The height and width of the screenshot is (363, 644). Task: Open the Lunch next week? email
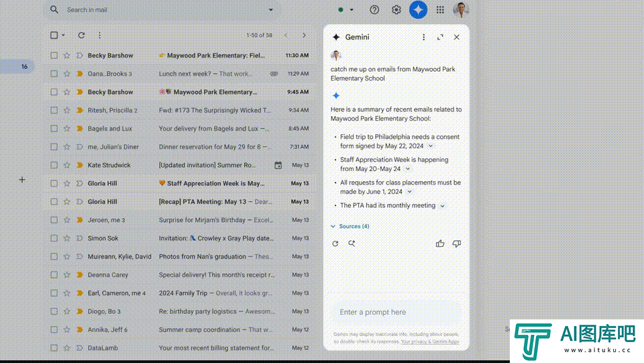(206, 74)
